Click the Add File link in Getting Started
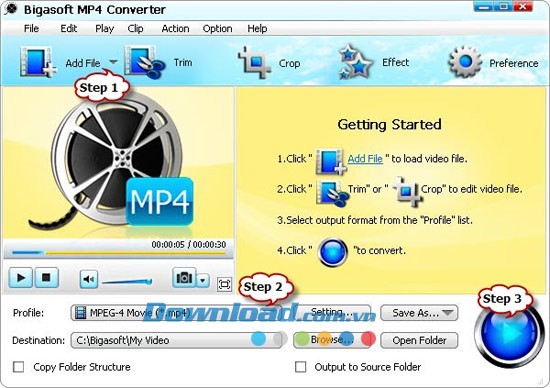 pyautogui.click(x=365, y=159)
